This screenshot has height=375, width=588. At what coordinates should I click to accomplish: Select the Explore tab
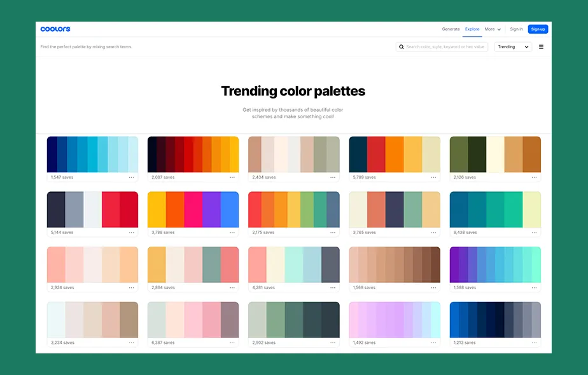(x=472, y=29)
